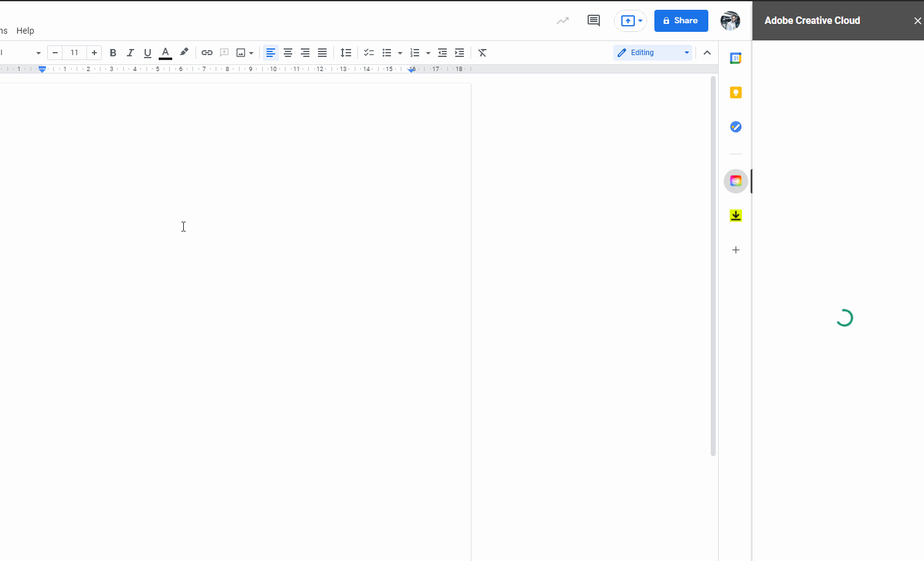Click the left indent marker on the ruler
Screen dimensions: 924x561
pyautogui.click(x=42, y=70)
